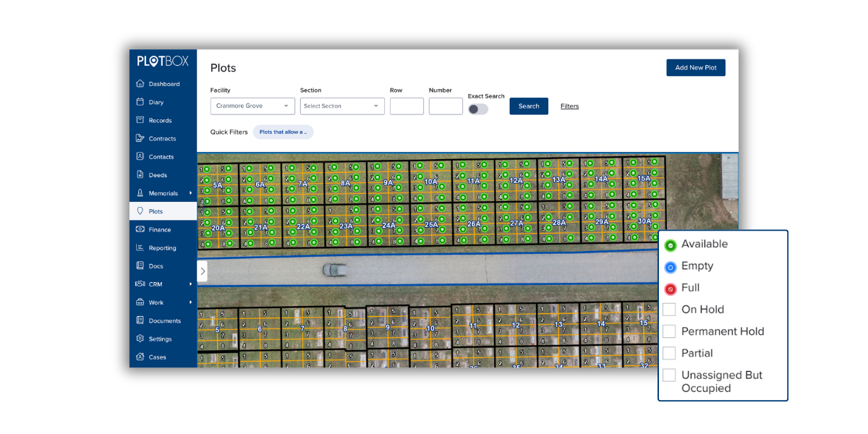This screenshot has width=868, height=434.
Task: Expand the Memorials submenu arrow
Action: coord(191,193)
